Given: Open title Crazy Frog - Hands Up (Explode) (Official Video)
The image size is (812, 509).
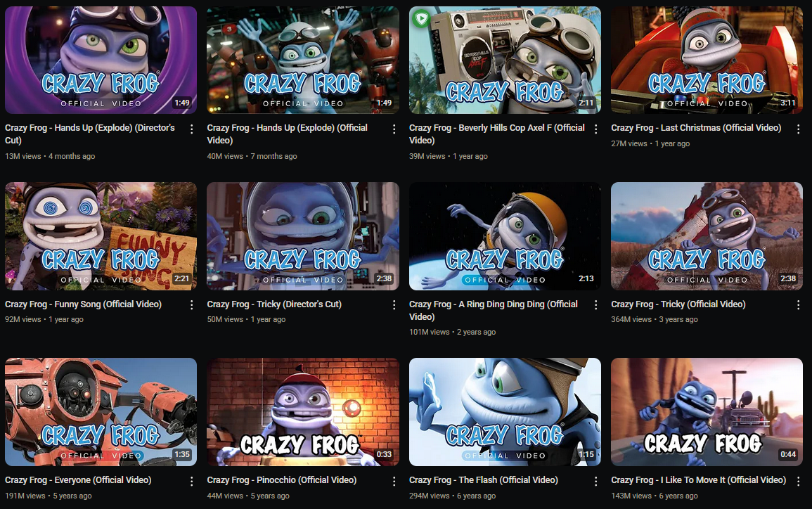Looking at the screenshot, I should (288, 134).
